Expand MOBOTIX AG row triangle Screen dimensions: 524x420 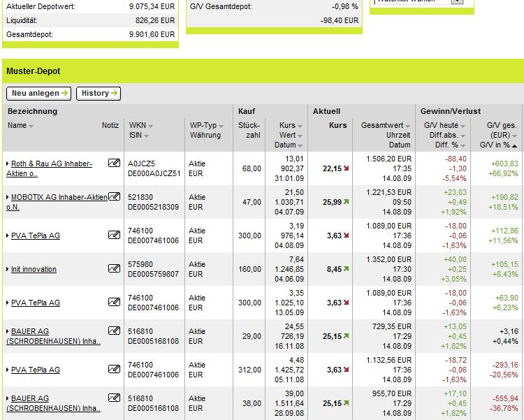tap(8, 197)
